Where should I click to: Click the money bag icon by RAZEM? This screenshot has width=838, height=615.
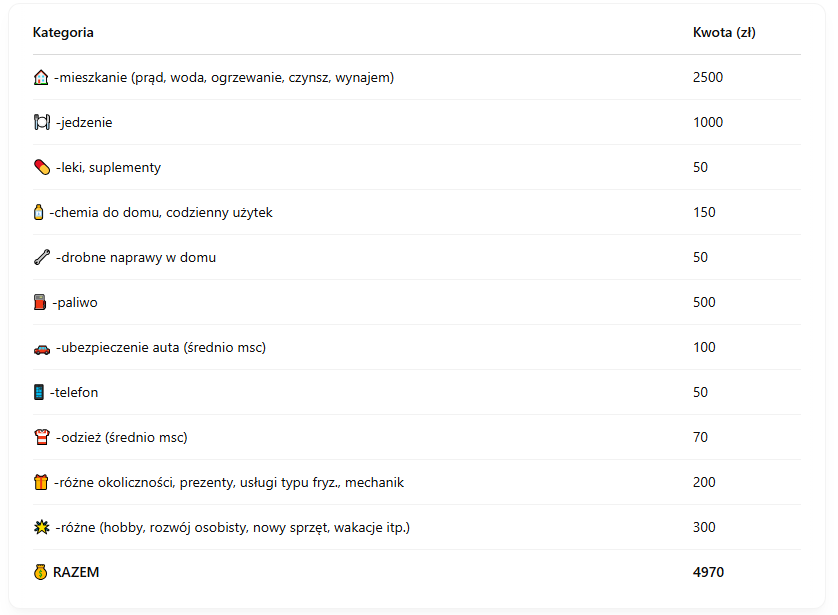click(x=40, y=572)
